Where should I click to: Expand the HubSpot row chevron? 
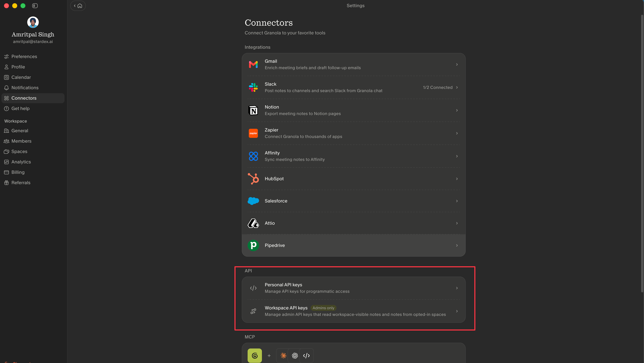(457, 179)
